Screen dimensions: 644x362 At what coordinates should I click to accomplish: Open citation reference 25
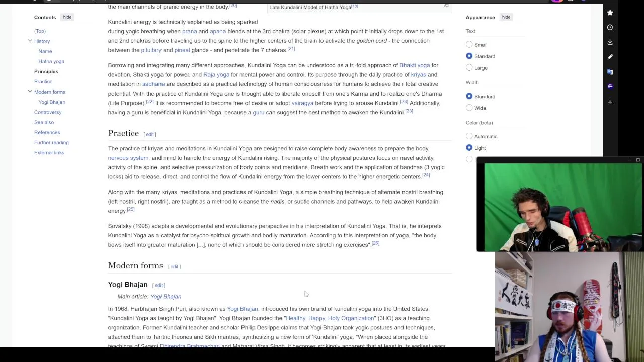[x=131, y=209]
